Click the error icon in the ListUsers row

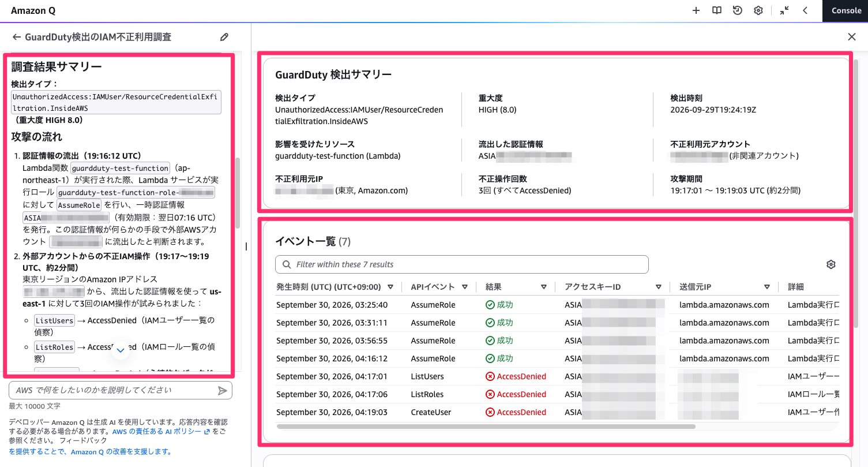coord(490,376)
